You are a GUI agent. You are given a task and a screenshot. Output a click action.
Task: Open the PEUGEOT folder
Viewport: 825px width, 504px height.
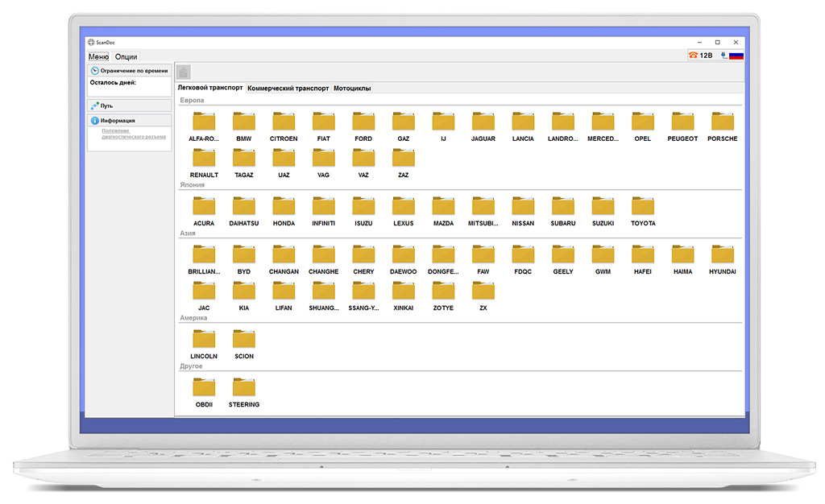682,126
